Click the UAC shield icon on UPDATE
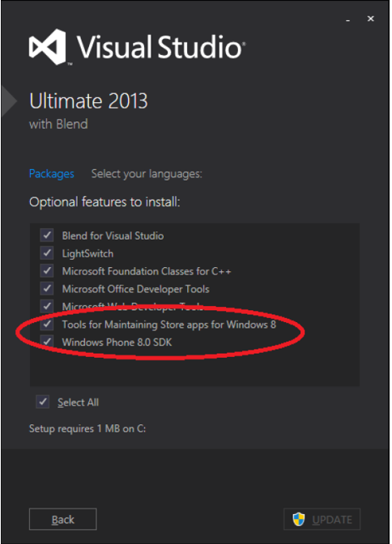Viewport: 392px width, 544px height. tap(299, 520)
